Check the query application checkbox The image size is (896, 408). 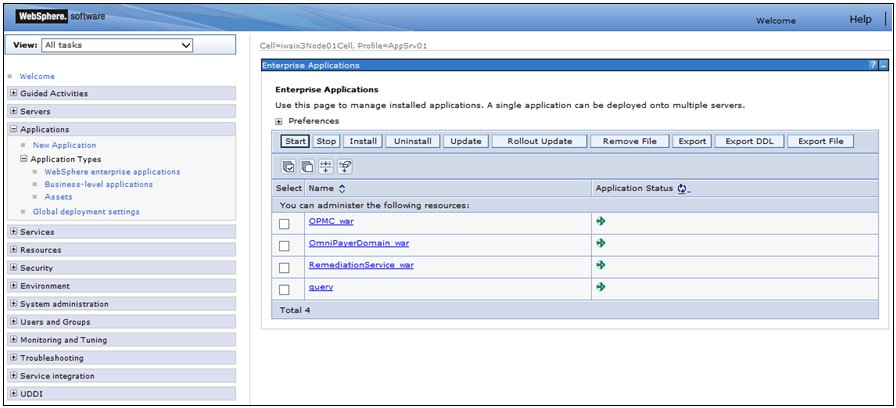click(284, 290)
